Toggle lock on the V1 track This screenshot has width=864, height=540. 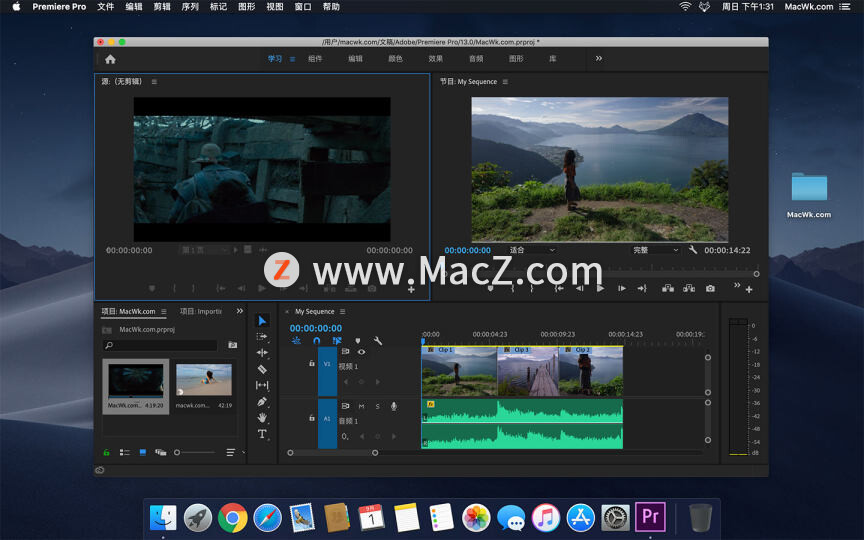311,363
